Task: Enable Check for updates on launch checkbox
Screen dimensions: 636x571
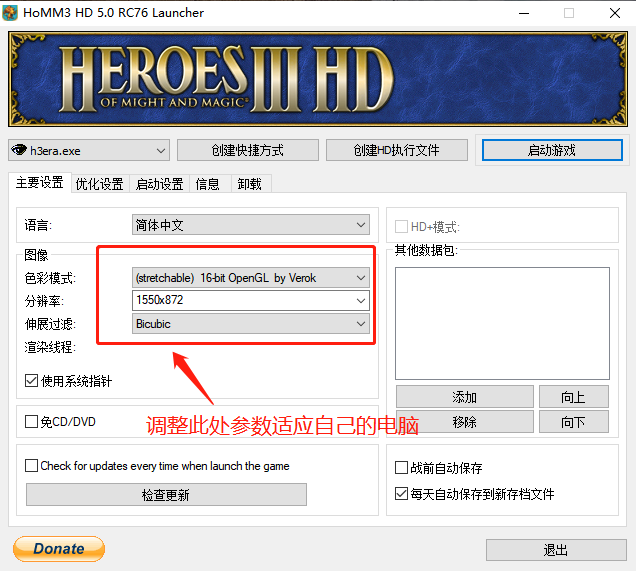Action: pyautogui.click(x=31, y=465)
